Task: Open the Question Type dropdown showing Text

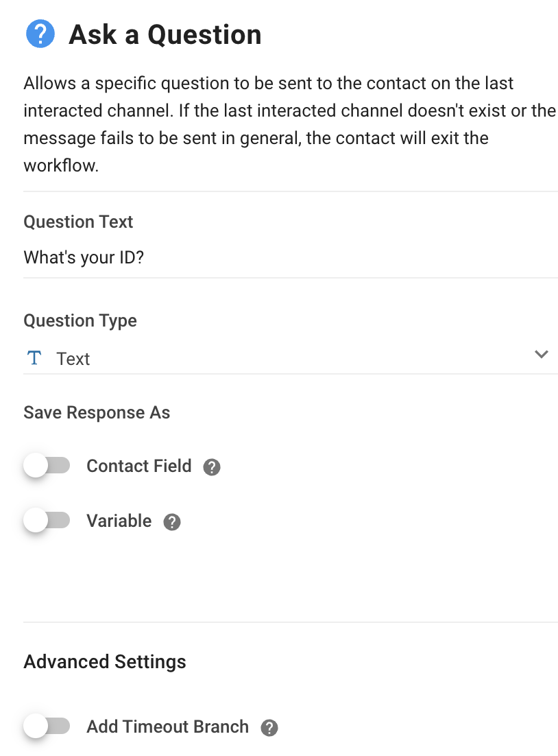Action: [291, 358]
